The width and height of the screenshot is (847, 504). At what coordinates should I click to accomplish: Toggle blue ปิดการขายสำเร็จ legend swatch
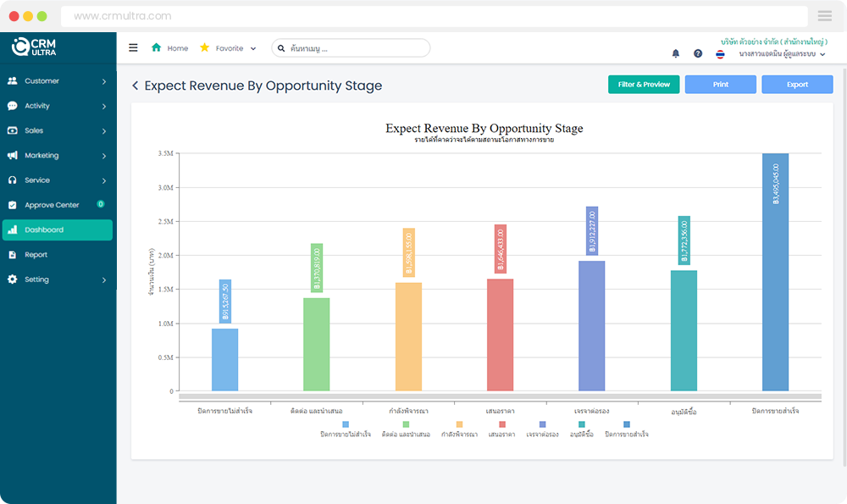pos(627,424)
